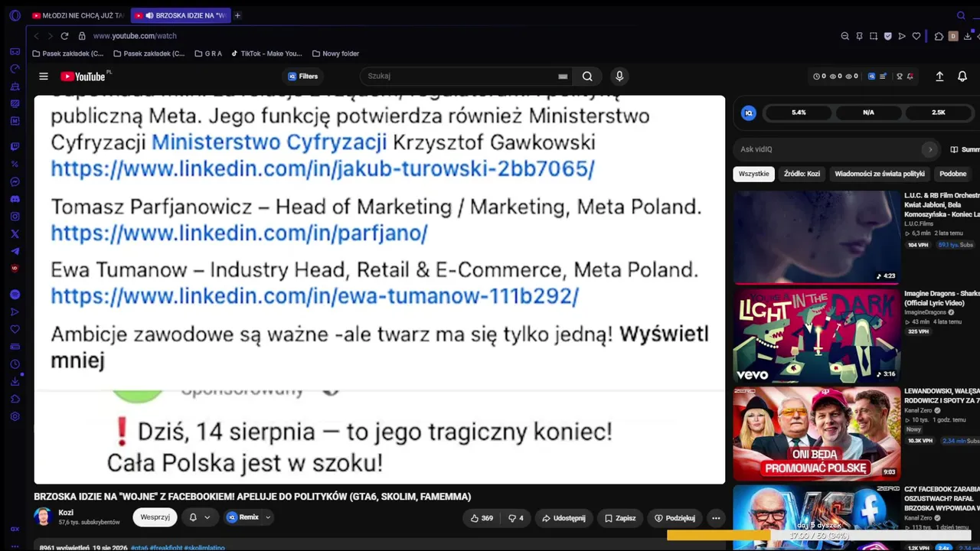Open the ewa-tumanow LinkedIn link
This screenshot has width=980, height=551.
tap(315, 295)
